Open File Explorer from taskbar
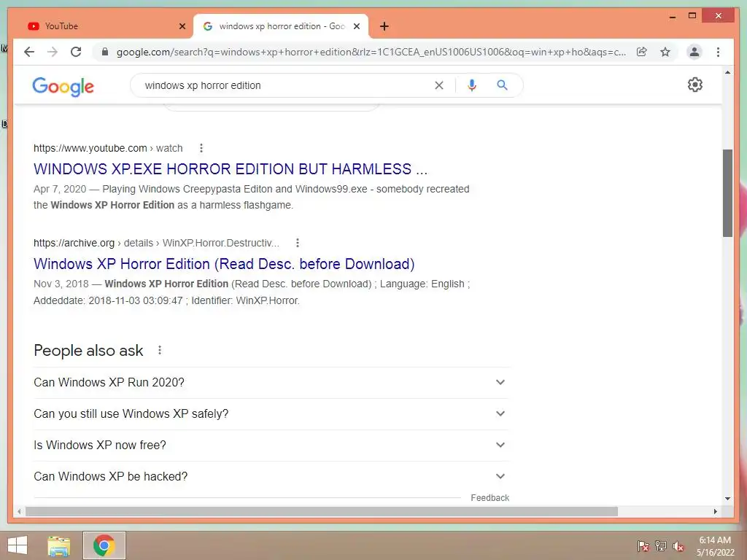This screenshot has height=560, width=747. [x=58, y=545]
